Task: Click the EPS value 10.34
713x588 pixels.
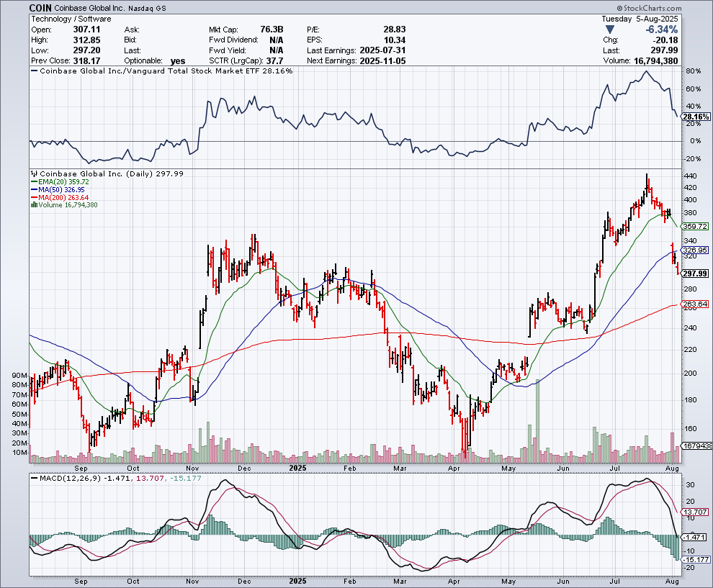Action: pos(394,40)
